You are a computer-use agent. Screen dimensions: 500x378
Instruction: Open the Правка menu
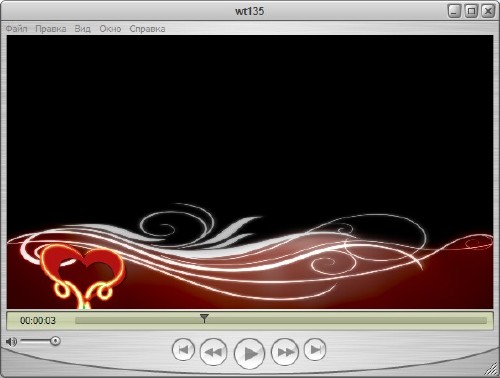coord(51,29)
